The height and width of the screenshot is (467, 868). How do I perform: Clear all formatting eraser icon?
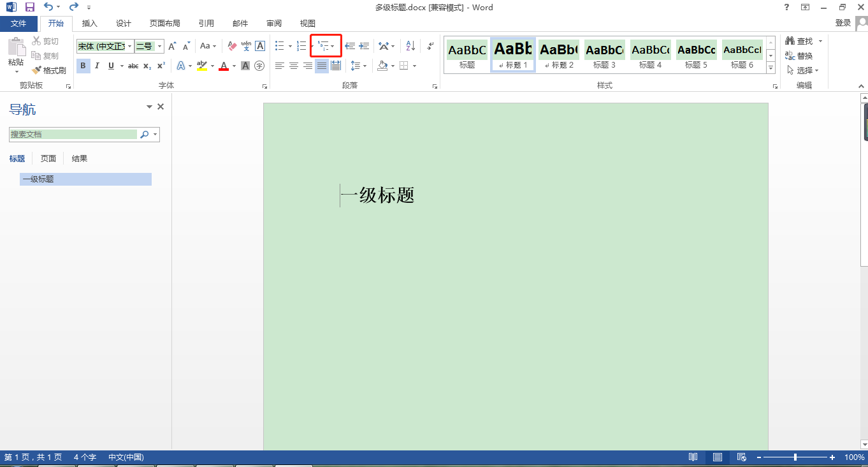[232, 47]
